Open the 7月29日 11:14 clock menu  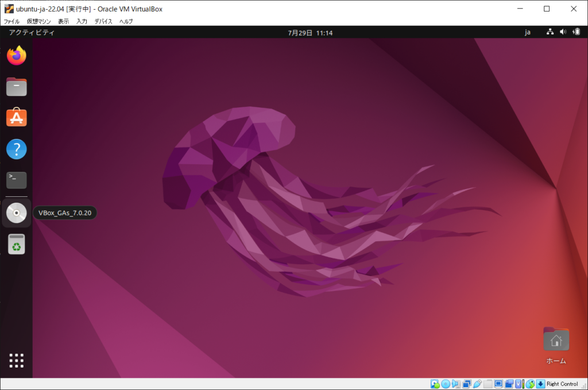pyautogui.click(x=310, y=33)
